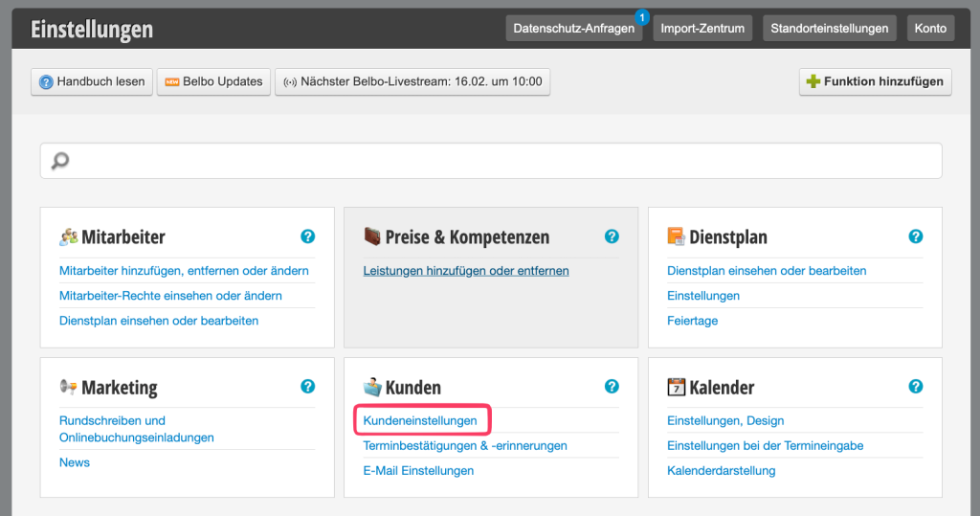The width and height of the screenshot is (980, 516).
Task: Click the Kalender help question mark
Action: tap(916, 387)
